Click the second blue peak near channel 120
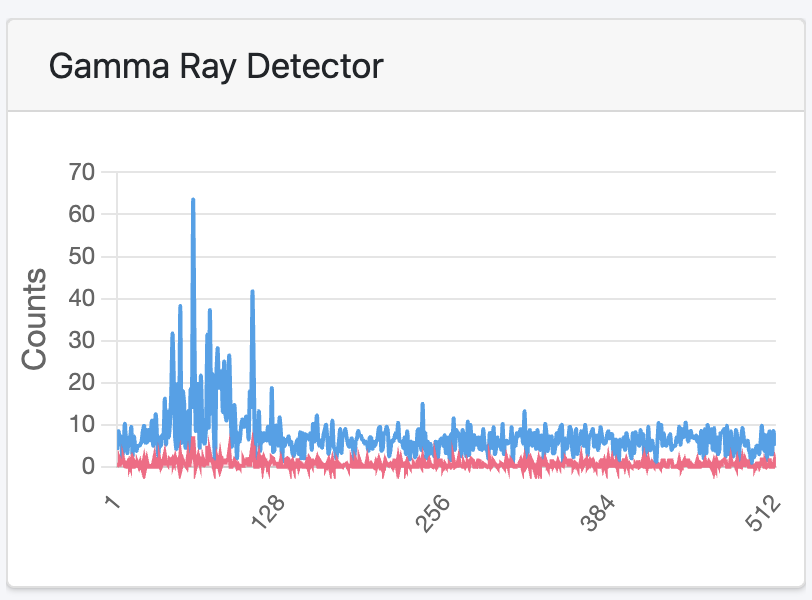The width and height of the screenshot is (812, 600). [x=253, y=292]
